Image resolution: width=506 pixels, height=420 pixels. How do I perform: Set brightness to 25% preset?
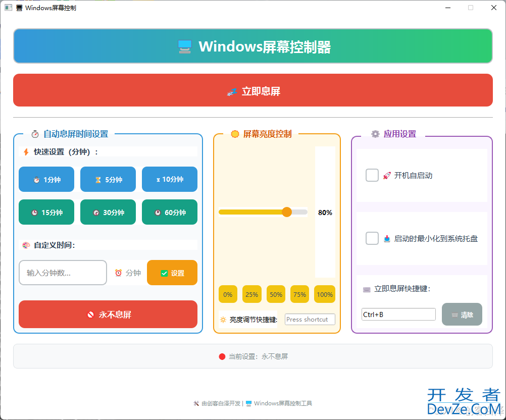tap(251, 294)
